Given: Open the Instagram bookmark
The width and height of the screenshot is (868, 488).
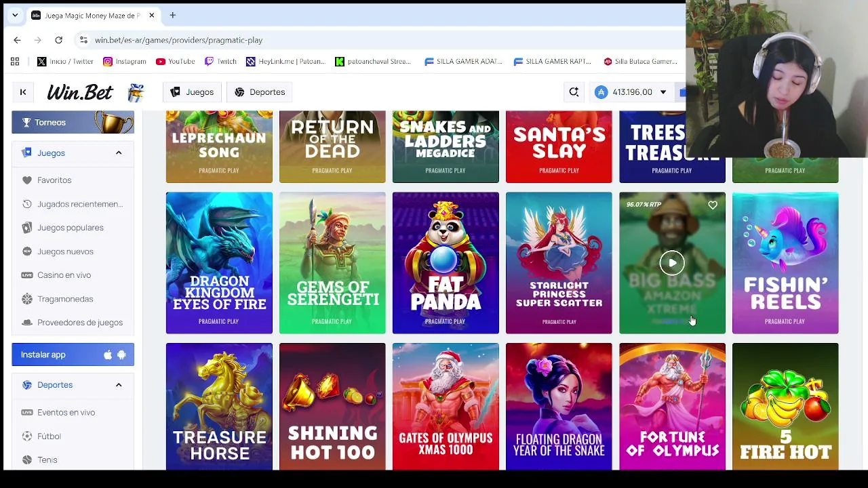Looking at the screenshot, I should tap(125, 62).
